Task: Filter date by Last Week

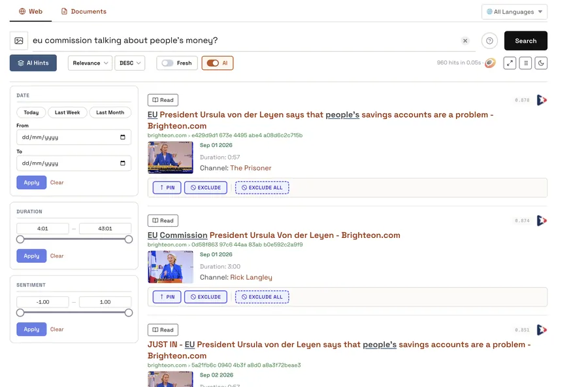Action: (67, 112)
